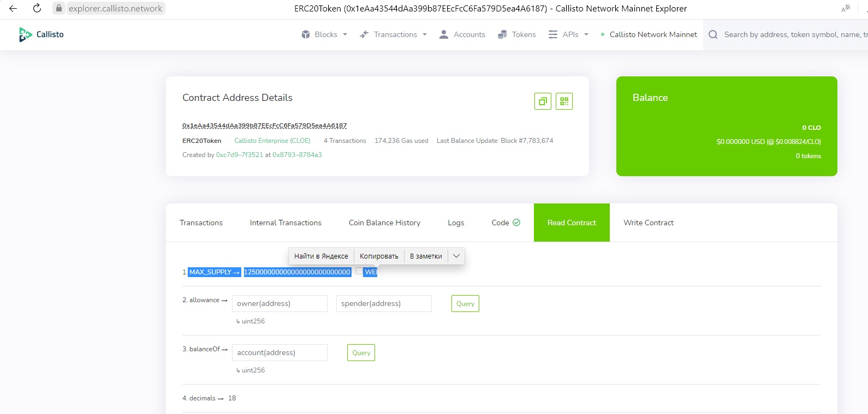Viewport: 868px width, 414px height.
Task: Click the $0.000000 USD balance text
Action: point(769,142)
